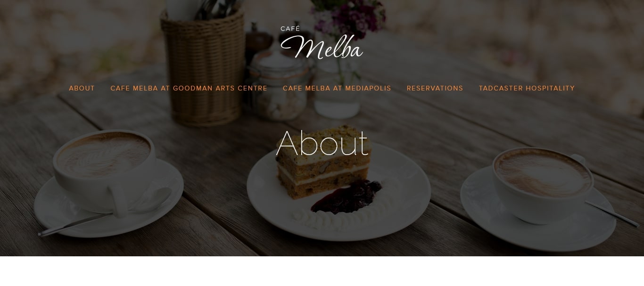Click the carrot cake slice in banner

[323, 163]
